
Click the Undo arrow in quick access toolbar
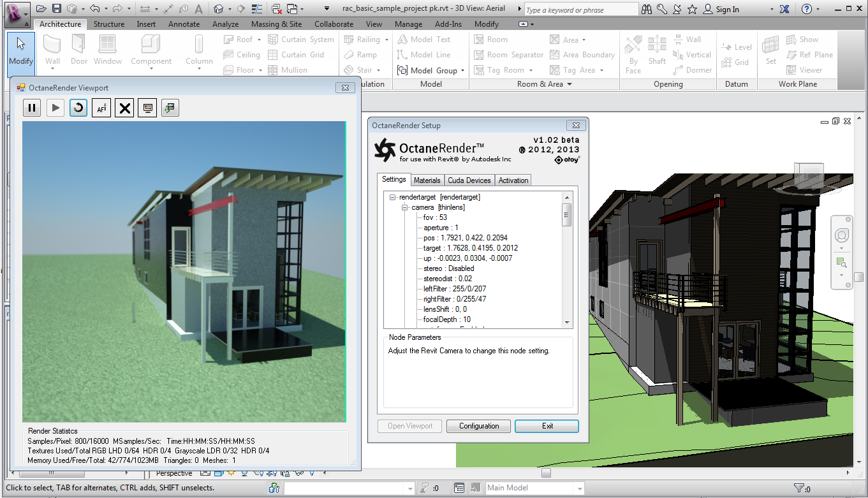95,9
